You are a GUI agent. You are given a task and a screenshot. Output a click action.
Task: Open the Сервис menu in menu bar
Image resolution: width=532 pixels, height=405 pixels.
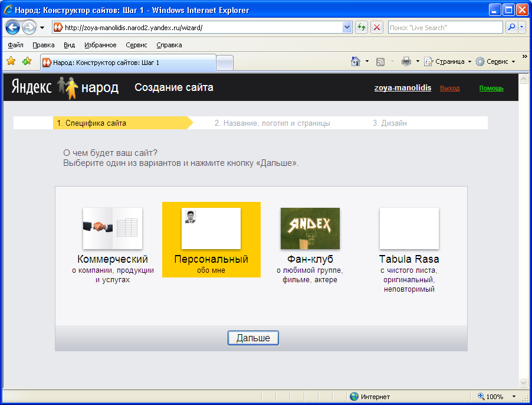(136, 45)
